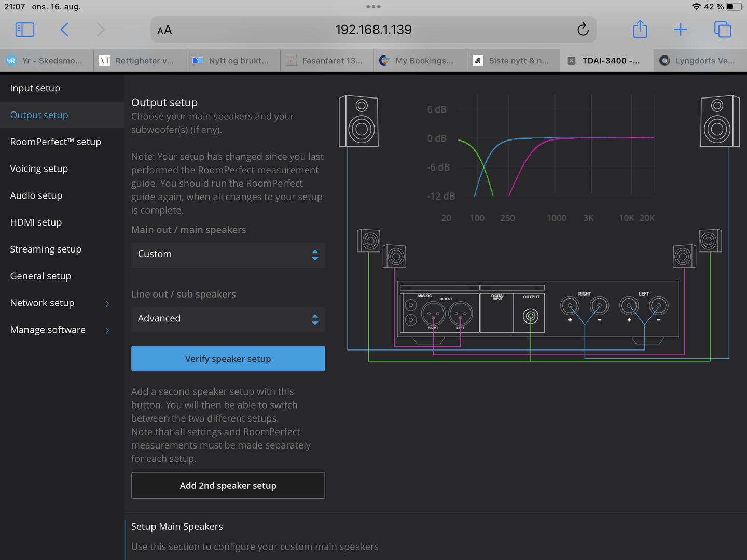Click the RIGHT speaker plus terminal
This screenshot has height=560, width=747.
pos(570,306)
